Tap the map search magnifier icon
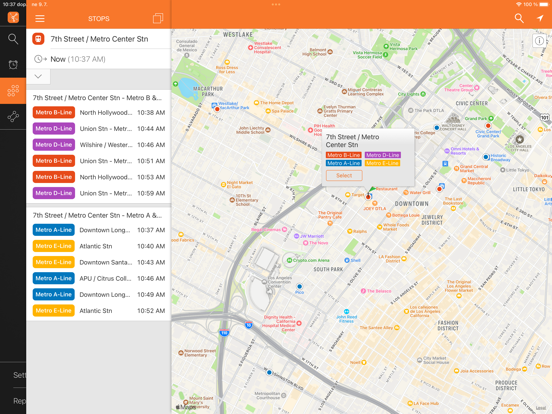 519,18
